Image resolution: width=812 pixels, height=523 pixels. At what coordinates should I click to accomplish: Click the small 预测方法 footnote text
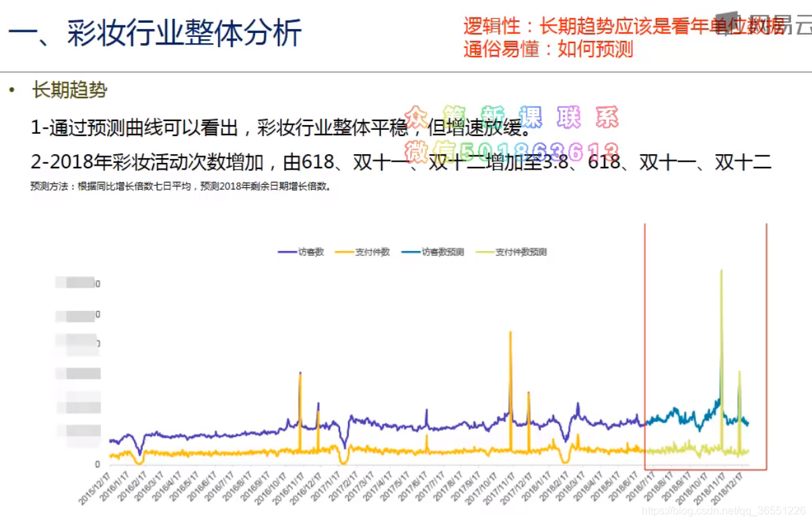[180, 186]
